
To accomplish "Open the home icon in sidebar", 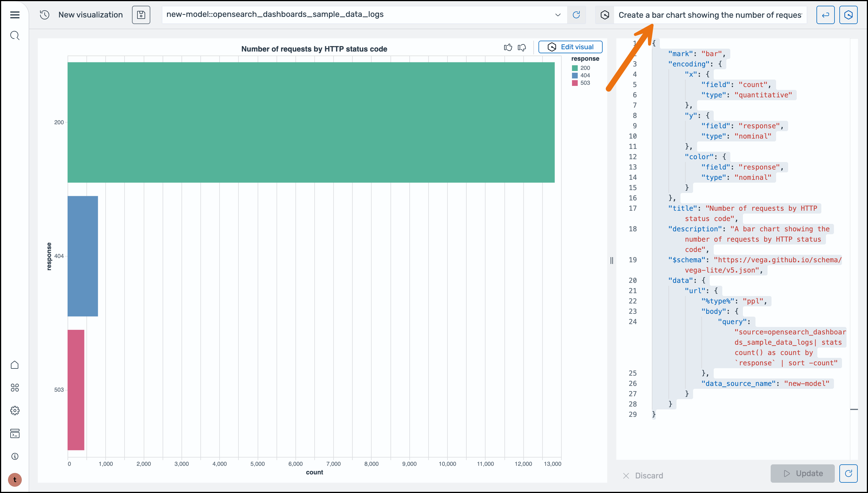I will (15, 365).
